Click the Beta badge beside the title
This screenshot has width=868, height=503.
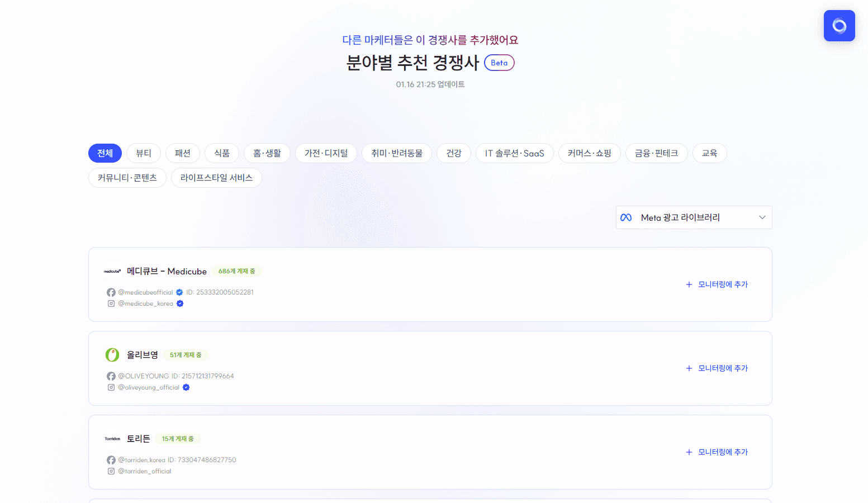click(x=499, y=63)
